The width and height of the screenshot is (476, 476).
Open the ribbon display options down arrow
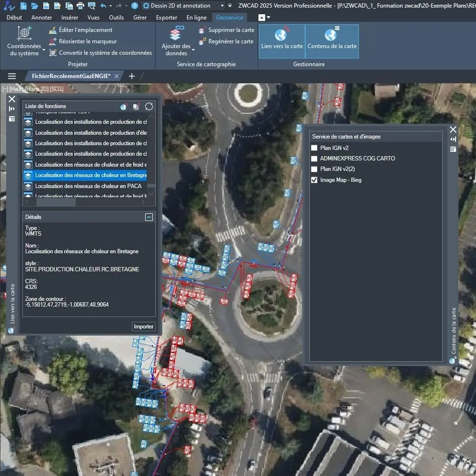click(268, 18)
